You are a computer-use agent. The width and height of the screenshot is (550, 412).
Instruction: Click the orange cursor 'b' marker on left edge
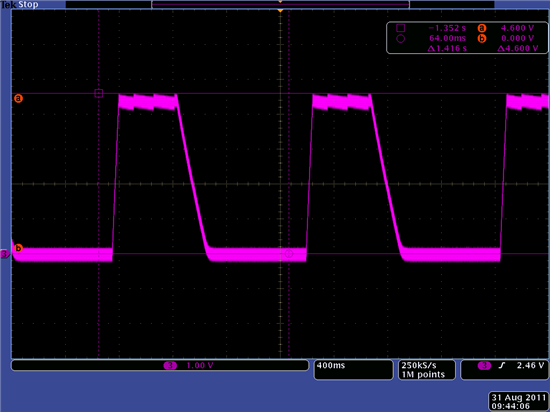click(x=18, y=249)
